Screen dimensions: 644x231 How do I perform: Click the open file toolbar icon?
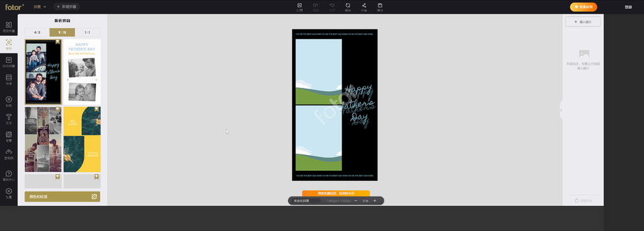[x=300, y=7]
